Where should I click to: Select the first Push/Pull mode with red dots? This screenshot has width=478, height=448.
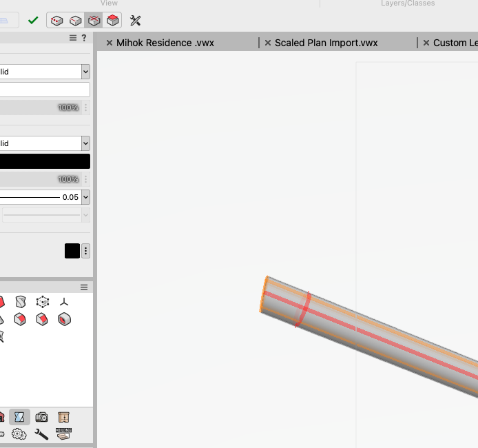tap(57, 21)
